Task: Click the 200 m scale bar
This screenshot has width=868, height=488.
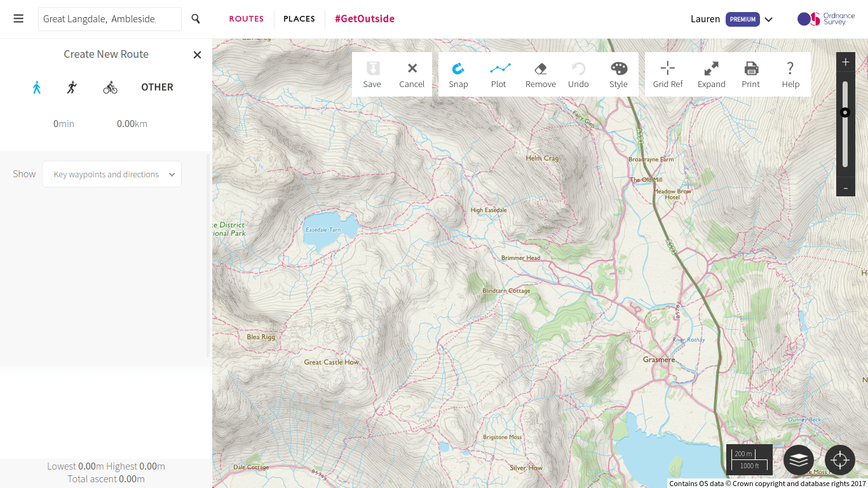Action: click(x=749, y=460)
